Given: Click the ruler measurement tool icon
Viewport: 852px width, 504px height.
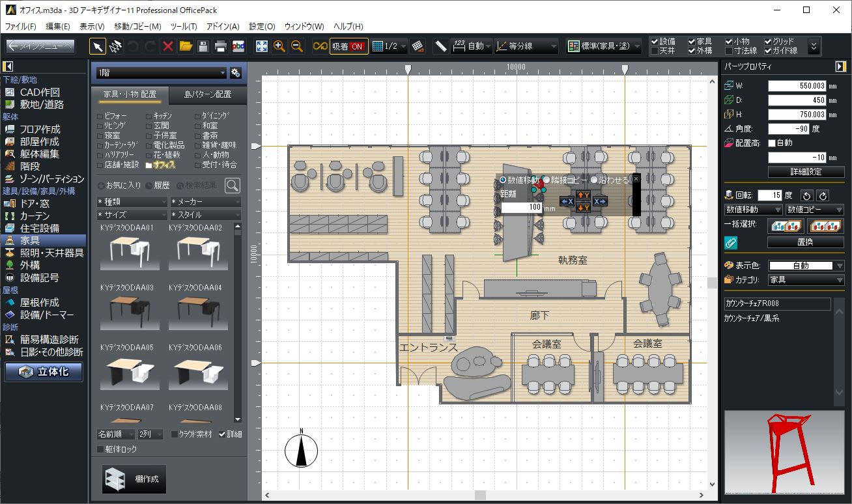Looking at the screenshot, I should pos(441,46).
